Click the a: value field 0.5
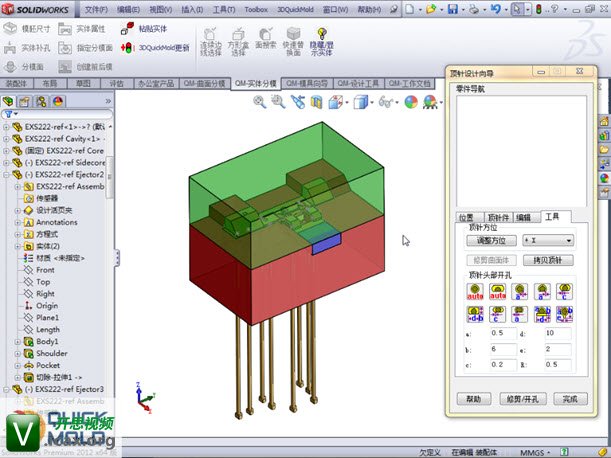 pos(503,333)
